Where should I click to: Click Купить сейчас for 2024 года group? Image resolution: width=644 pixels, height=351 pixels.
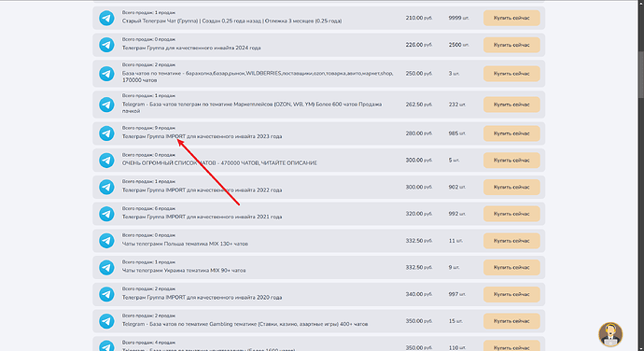point(511,45)
